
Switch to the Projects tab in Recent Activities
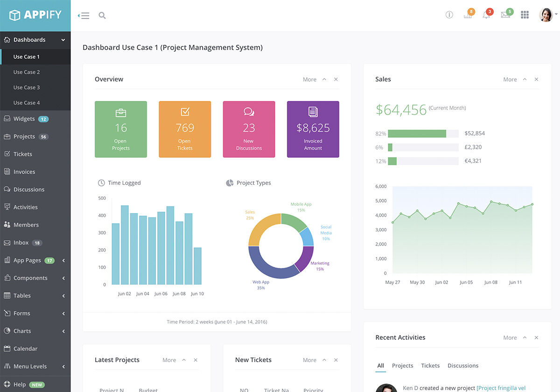point(402,366)
